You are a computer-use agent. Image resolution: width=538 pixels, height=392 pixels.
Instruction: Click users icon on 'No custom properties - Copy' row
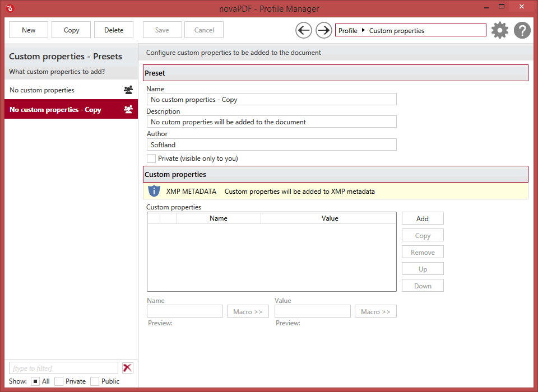(128, 109)
